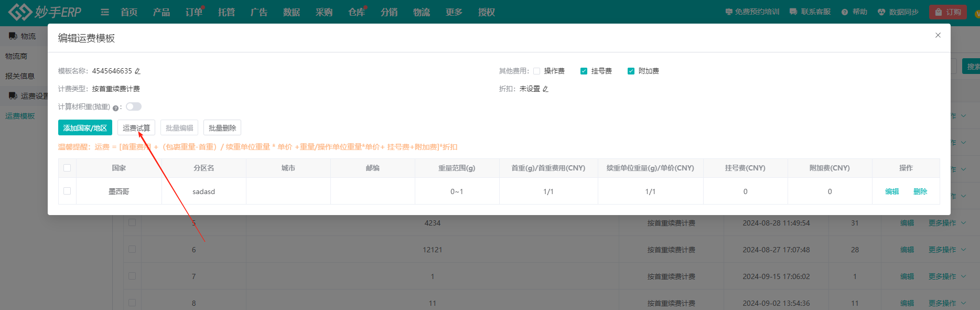The width and height of the screenshot is (980, 310).
Task: Expand 更多操作 for row 6
Action: (x=947, y=250)
